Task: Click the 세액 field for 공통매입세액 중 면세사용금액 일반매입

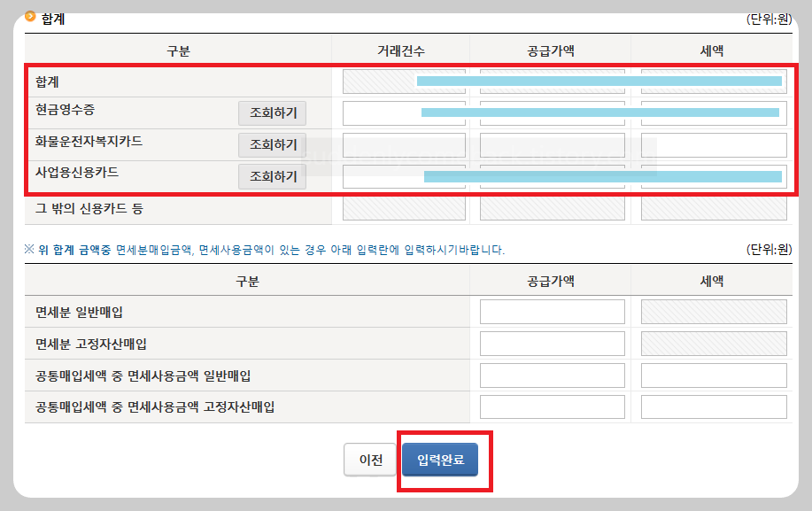Action: tap(713, 375)
